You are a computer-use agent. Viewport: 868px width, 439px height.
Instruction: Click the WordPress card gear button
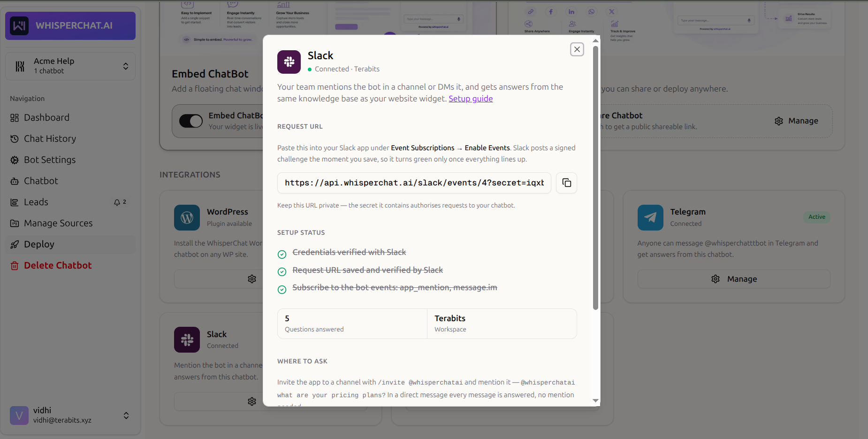click(x=252, y=279)
